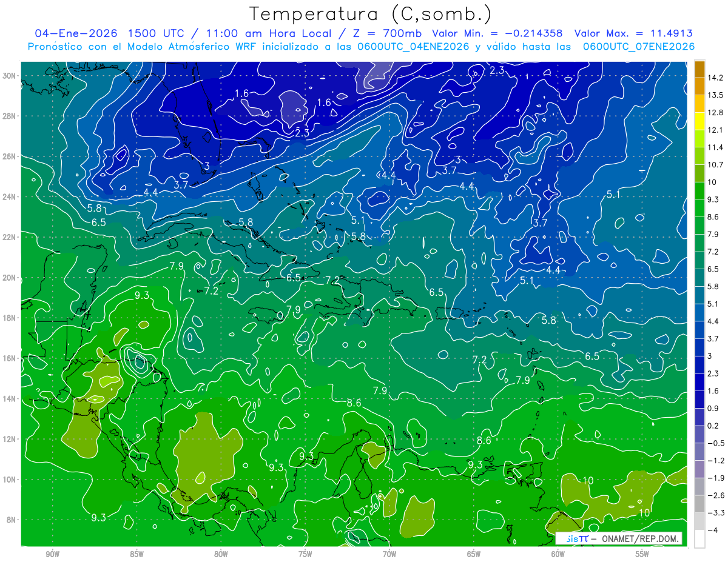Select the colorbar swatch between 13.5 and 14.2
Viewport: 728px width, 562px height.
pos(699,87)
